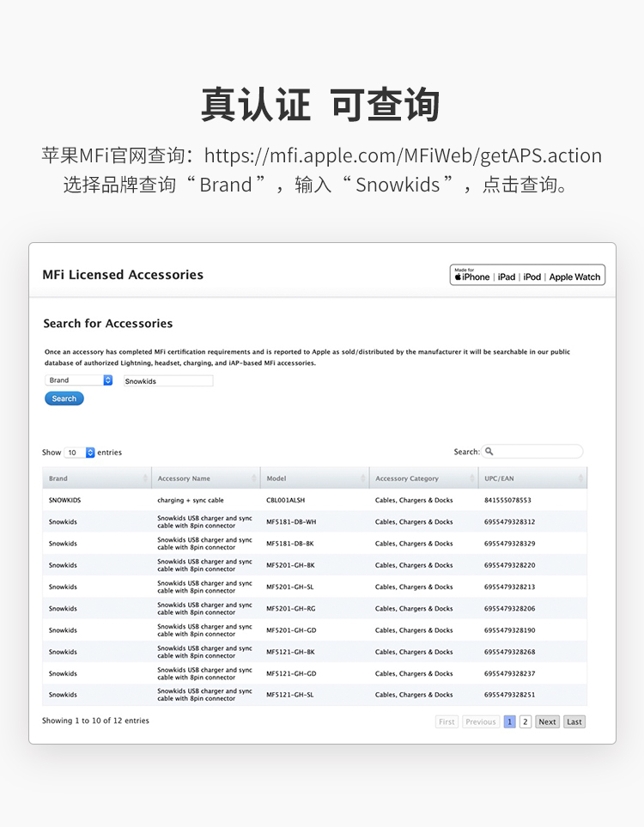This screenshot has height=827, width=644.
Task: Go to pagination page 2
Action: [x=525, y=721]
